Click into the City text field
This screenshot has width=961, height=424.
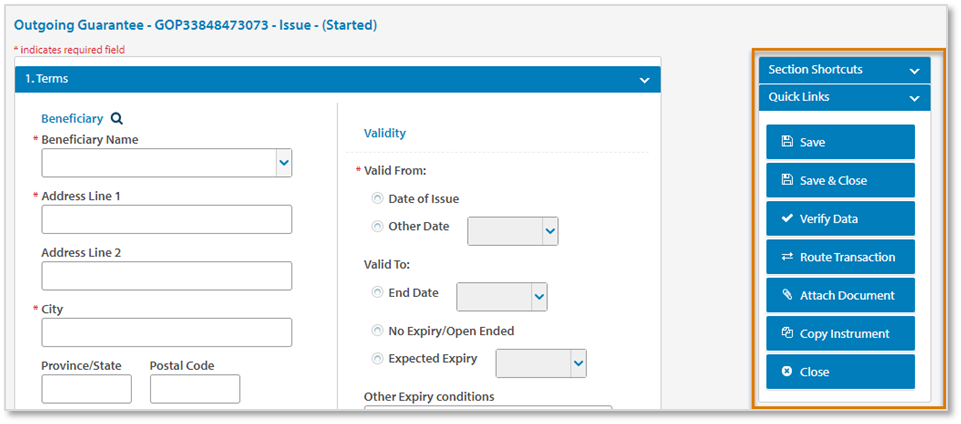[166, 332]
